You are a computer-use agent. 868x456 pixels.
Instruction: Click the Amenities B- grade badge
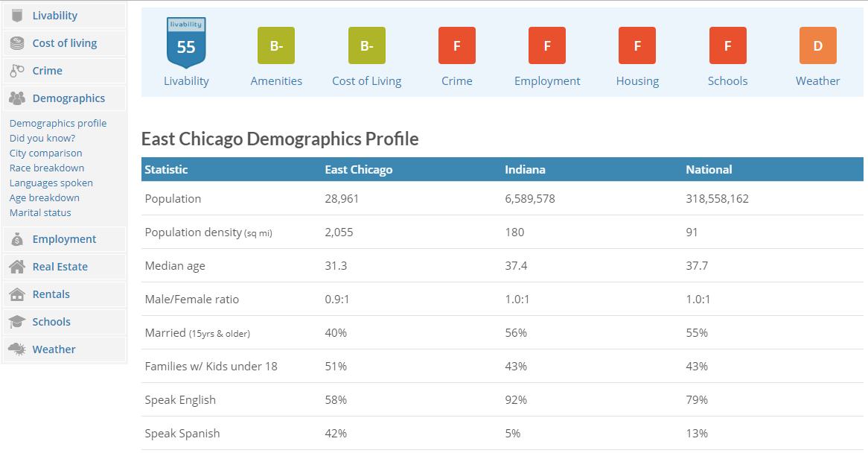tap(276, 45)
